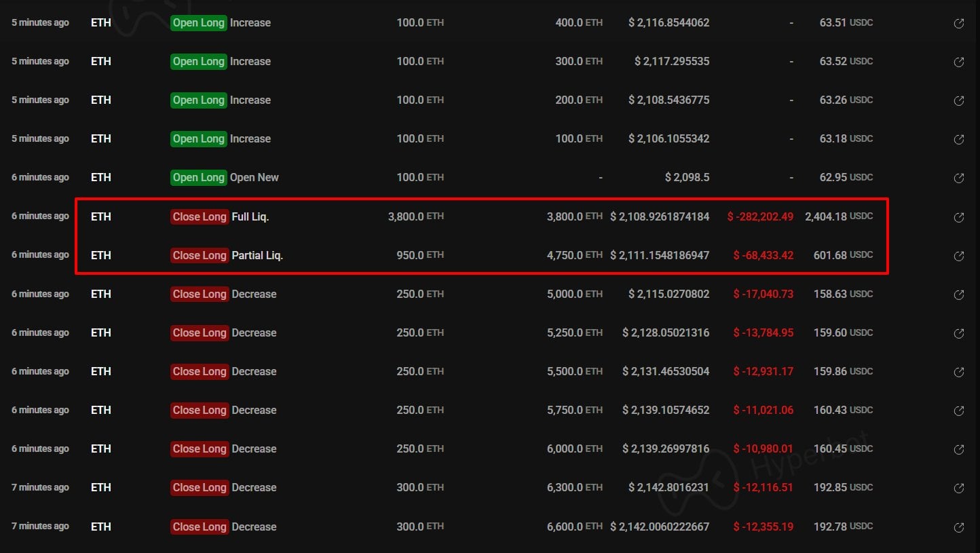The height and width of the screenshot is (553, 980).
Task: Open transaction link for the $2,108.5436775 trade
Action: click(959, 100)
